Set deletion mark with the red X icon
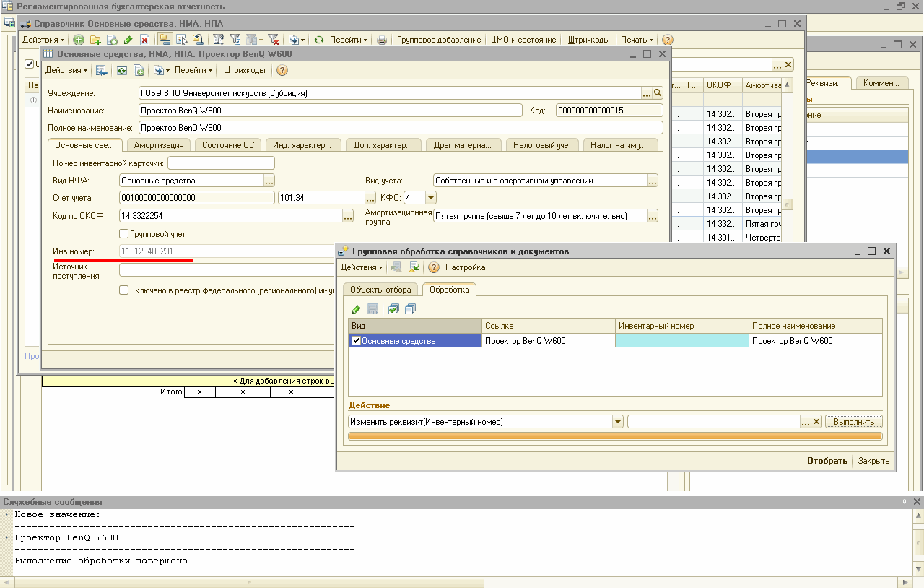This screenshot has height=588, width=924. pos(145,40)
